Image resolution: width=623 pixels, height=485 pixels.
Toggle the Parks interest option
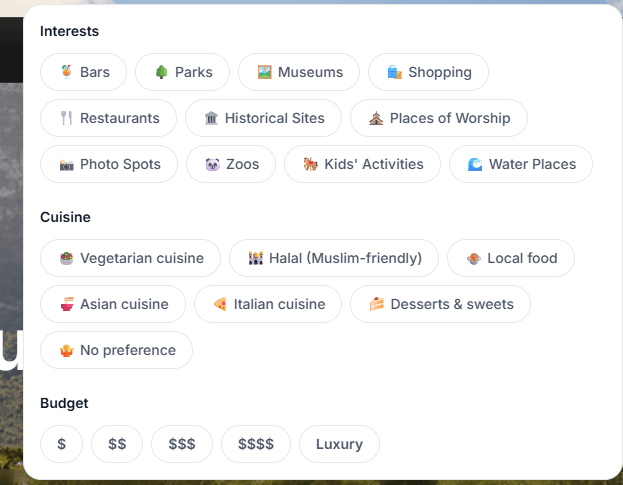click(x=182, y=72)
